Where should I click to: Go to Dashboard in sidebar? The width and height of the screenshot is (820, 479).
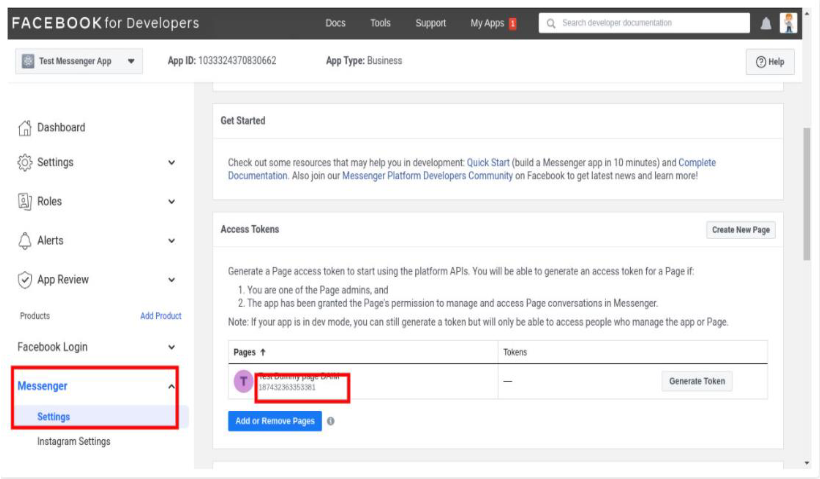[61, 128]
